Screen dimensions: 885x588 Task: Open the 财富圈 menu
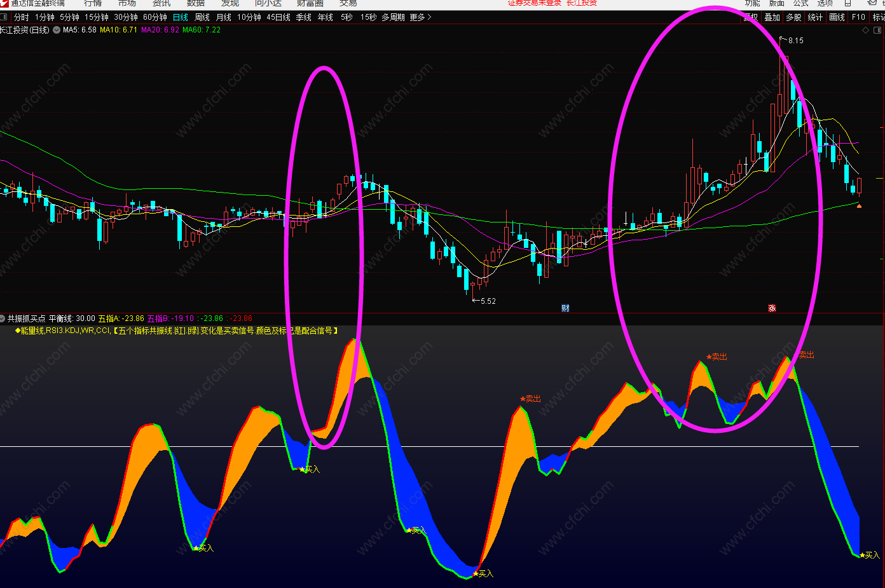pyautogui.click(x=310, y=3)
